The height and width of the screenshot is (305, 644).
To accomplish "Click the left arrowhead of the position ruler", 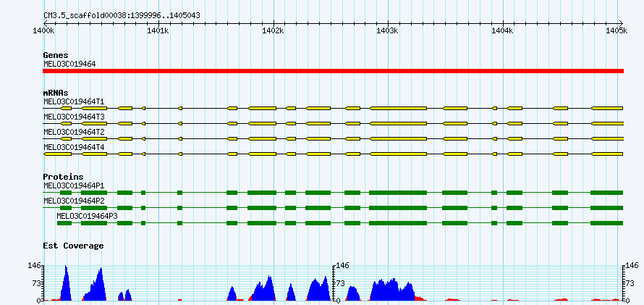I will tap(45, 23).
